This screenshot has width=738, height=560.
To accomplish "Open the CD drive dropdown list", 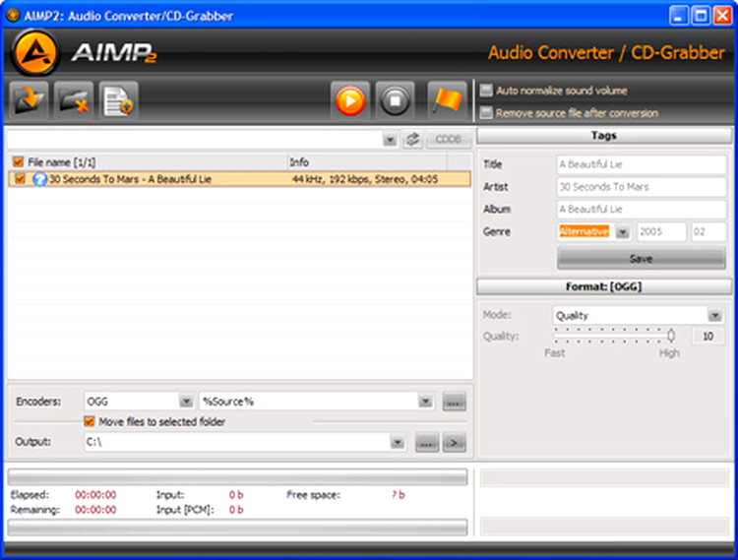I will (x=390, y=140).
